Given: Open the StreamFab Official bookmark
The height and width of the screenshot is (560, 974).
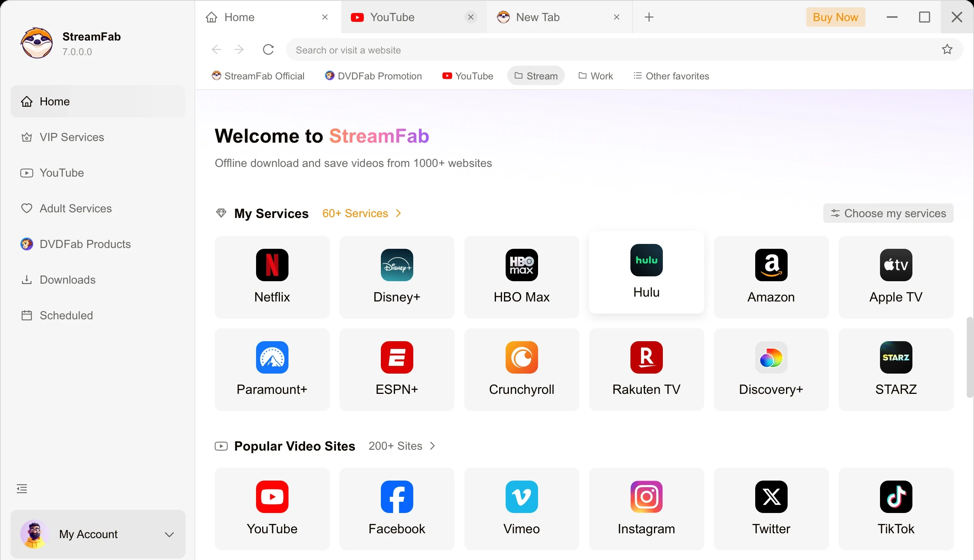Looking at the screenshot, I should click(x=258, y=76).
